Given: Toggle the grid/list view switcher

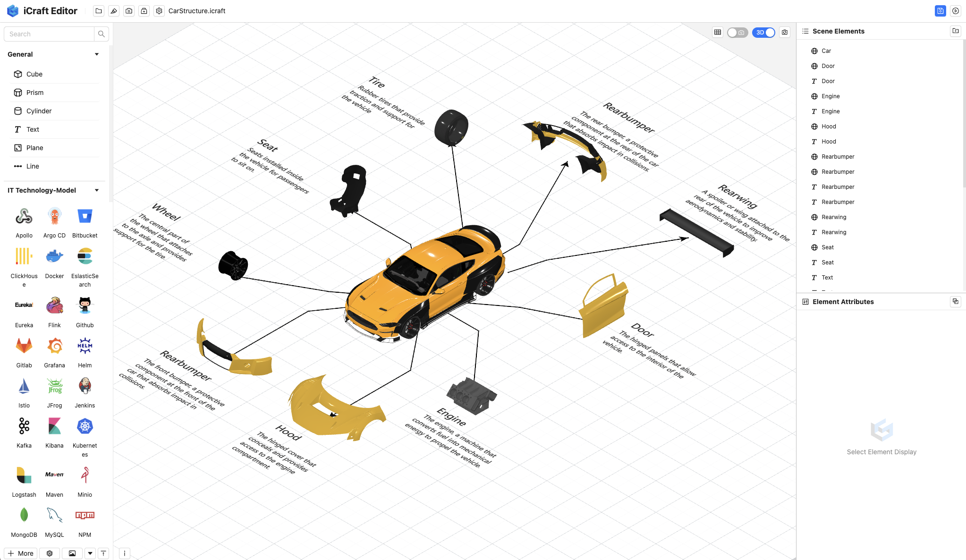Looking at the screenshot, I should pyautogui.click(x=717, y=32).
